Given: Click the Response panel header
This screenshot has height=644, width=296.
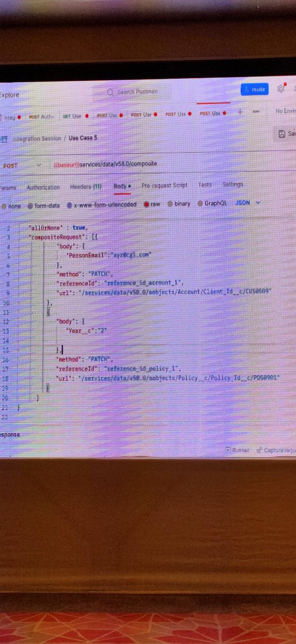Looking at the screenshot, I should pyautogui.click(x=10, y=434).
